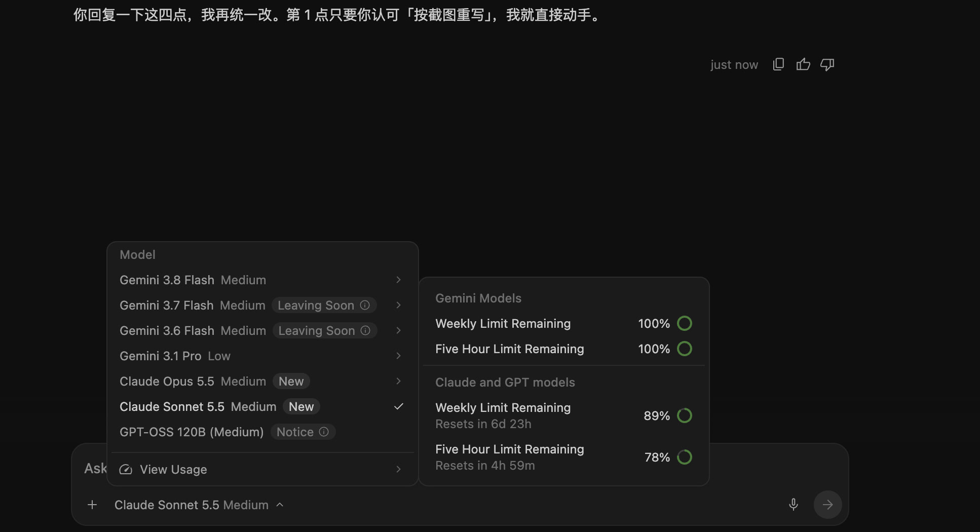Screen dimensions: 980x532
Task: Click the send arrow button
Action: (827, 504)
